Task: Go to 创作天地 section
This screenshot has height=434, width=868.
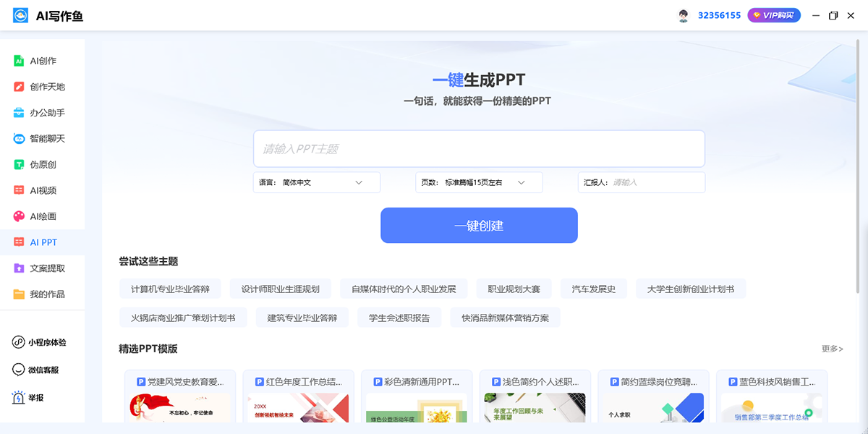Action: point(42,87)
